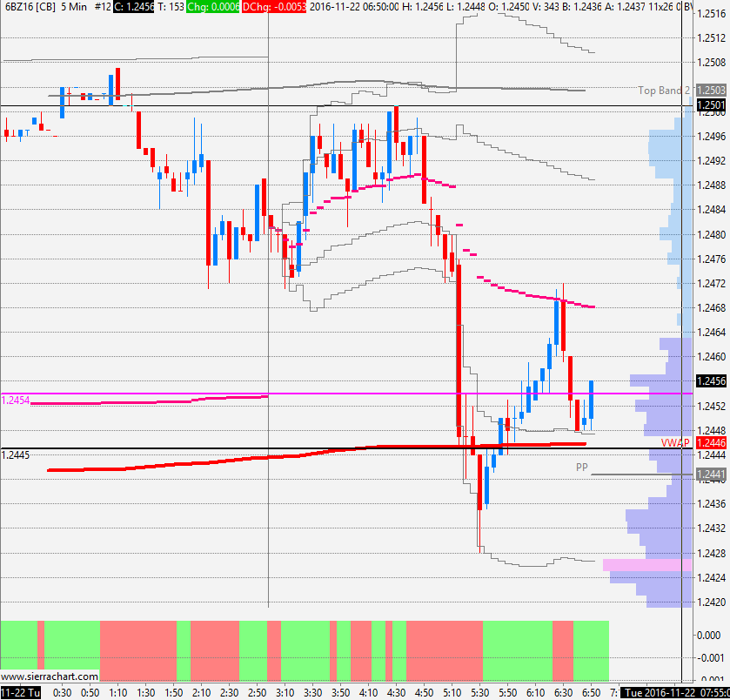Click the 0.000 lower study scale value
Image resolution: width=730 pixels, height=700 pixels.
709,635
